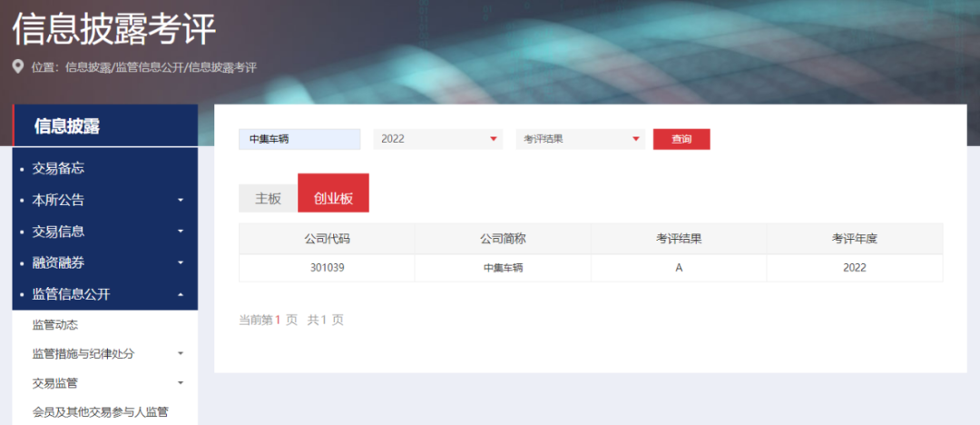Open 监管动态 submenu link
Screen dimensions: 980x425
[55, 325]
